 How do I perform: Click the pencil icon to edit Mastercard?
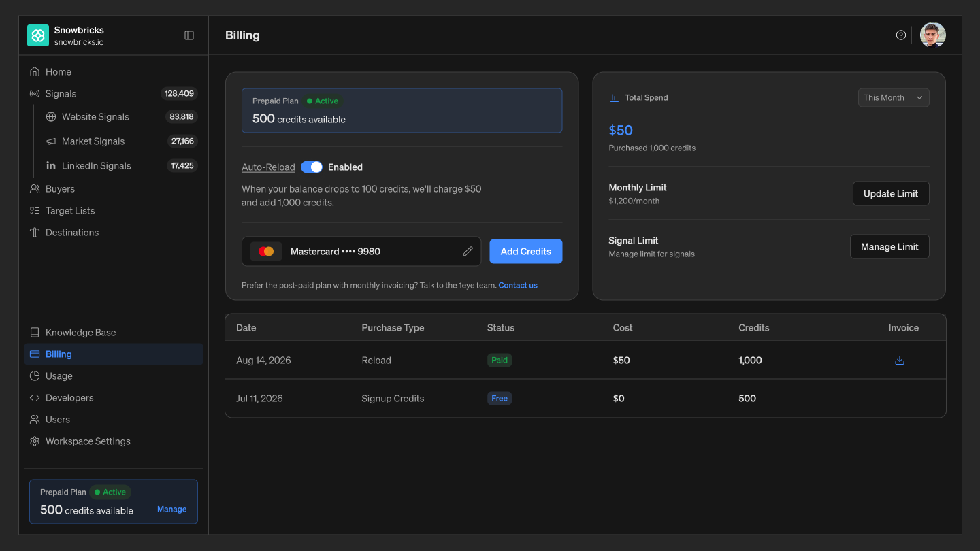tap(468, 252)
